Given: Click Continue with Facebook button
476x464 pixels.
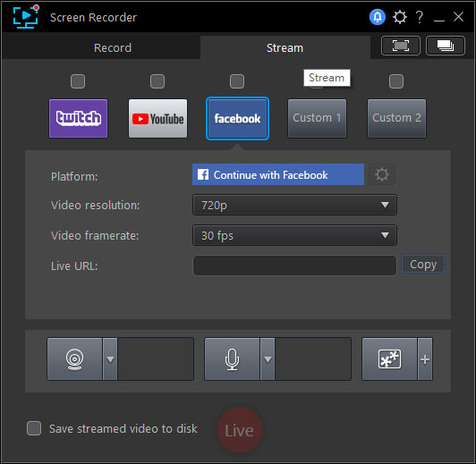Looking at the screenshot, I should coord(278,174).
